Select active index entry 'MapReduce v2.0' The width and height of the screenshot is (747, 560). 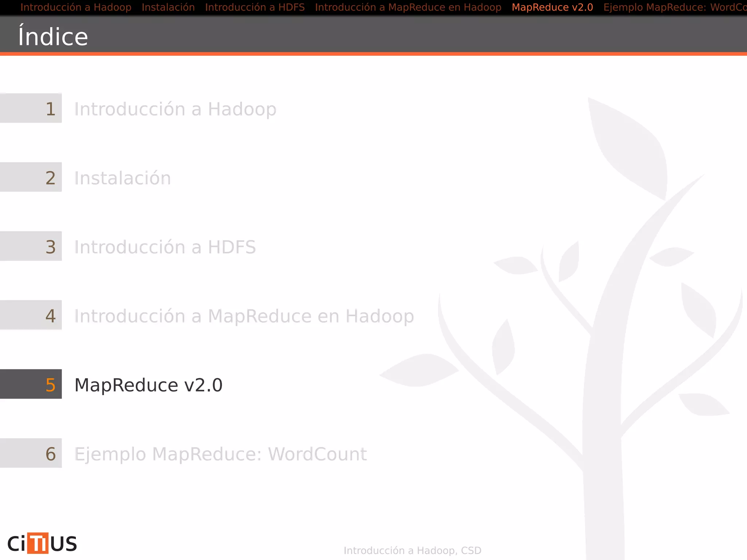148,385
